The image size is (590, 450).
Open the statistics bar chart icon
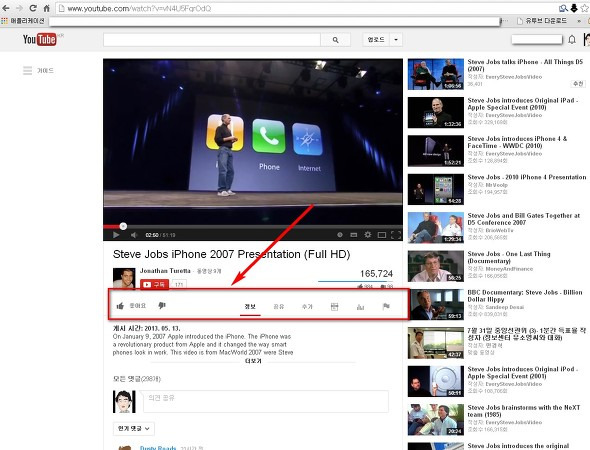360,307
